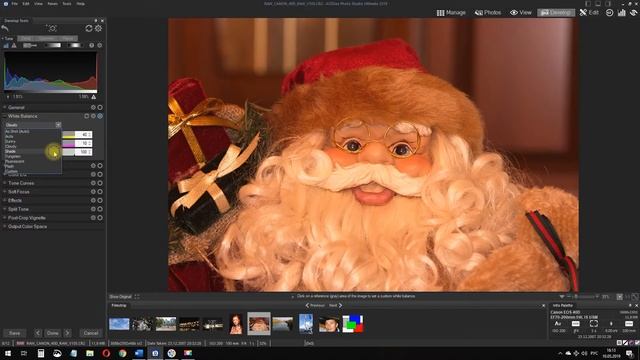Image resolution: width=640 pixels, height=360 pixels.
Task: Open General group settings gear
Action: click(x=93, y=107)
